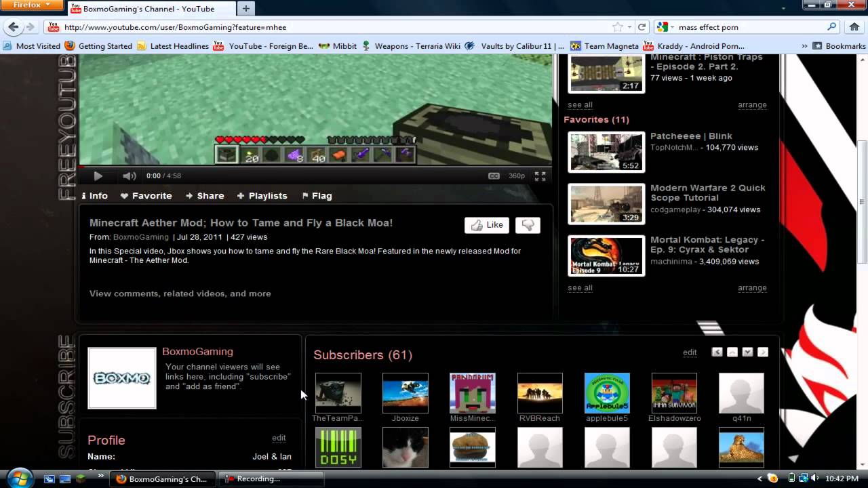Open the Windows Start menu
This screenshot has width=868, height=488.
[19, 478]
